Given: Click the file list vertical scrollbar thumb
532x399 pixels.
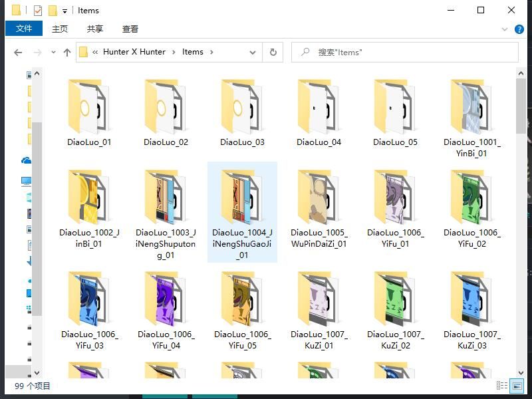Looking at the screenshot, I should tap(521, 106).
